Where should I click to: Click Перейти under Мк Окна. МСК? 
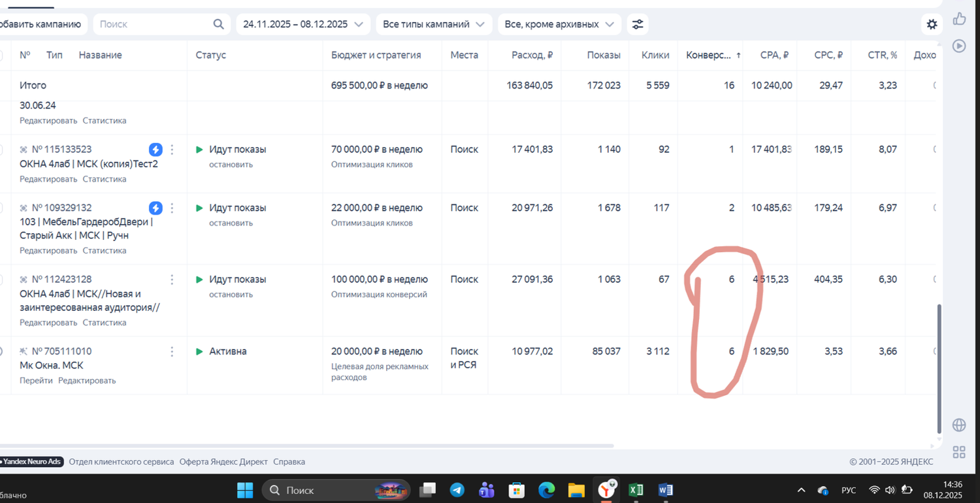36,381
